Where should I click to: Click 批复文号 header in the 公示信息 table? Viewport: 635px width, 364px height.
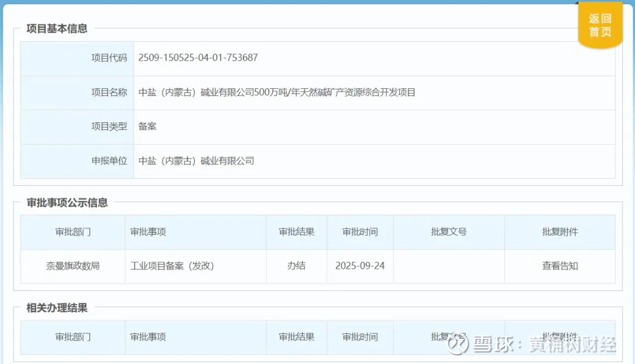point(449,232)
